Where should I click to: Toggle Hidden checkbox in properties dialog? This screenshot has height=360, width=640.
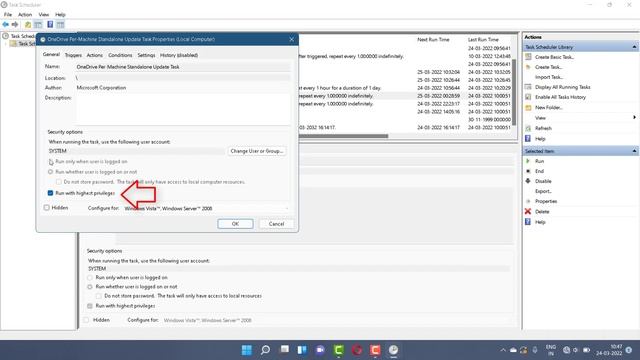47,208
